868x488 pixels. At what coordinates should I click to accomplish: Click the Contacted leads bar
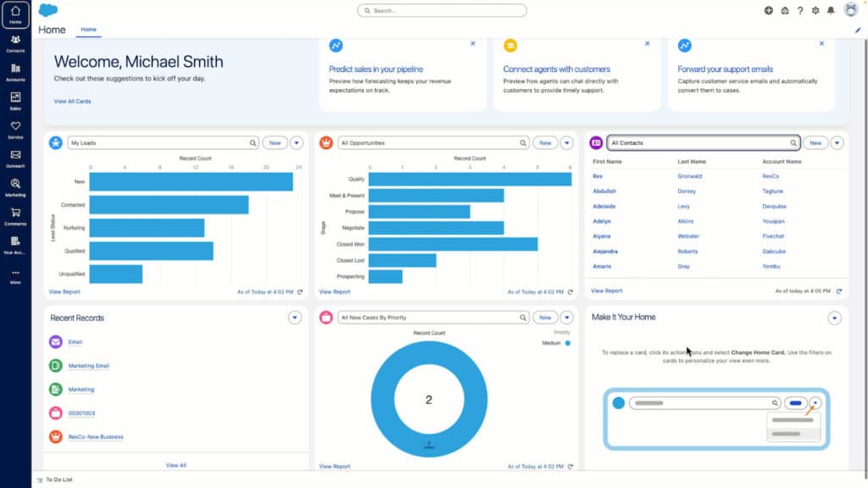click(x=169, y=205)
